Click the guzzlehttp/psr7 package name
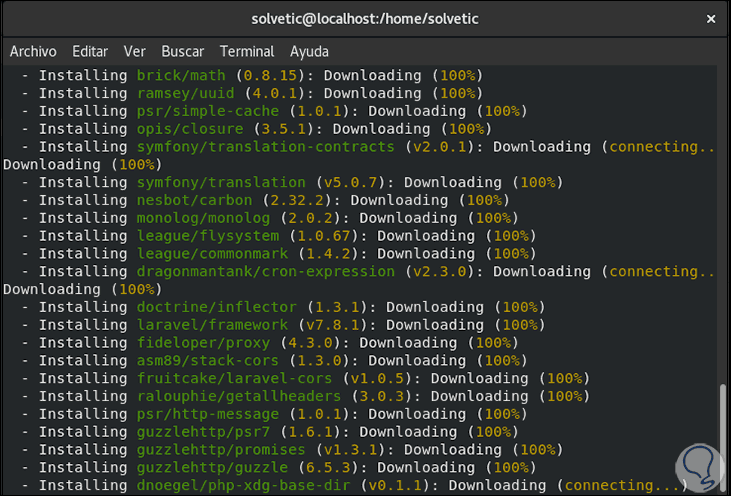The height and width of the screenshot is (496, 731). coord(203,432)
